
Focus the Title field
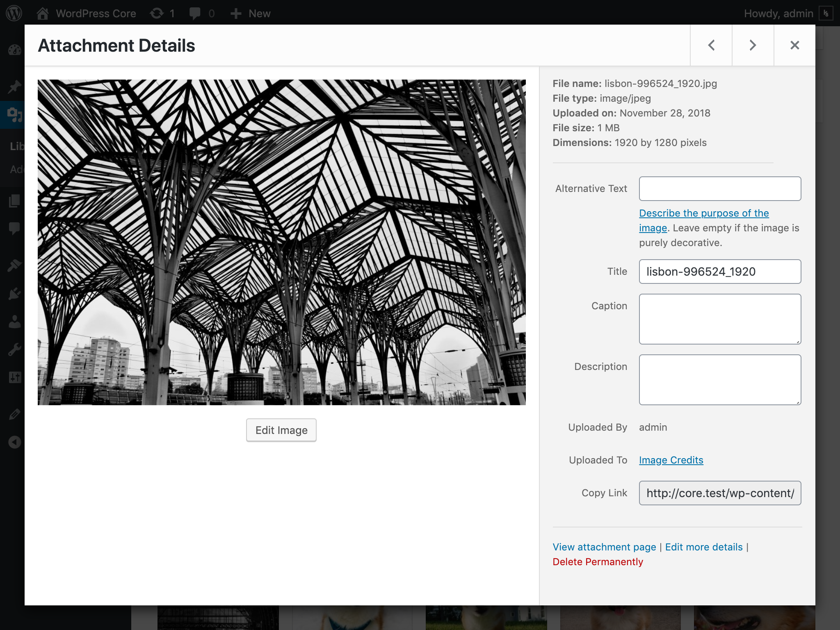(x=720, y=272)
